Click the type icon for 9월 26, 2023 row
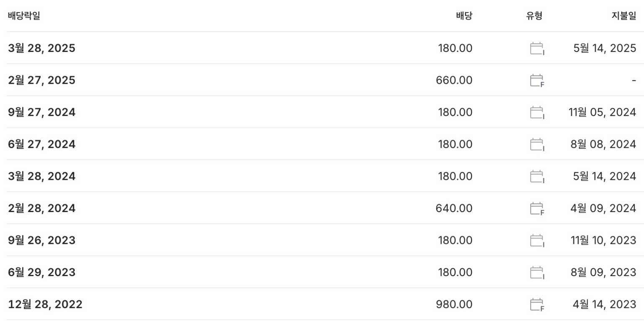 [x=537, y=241]
